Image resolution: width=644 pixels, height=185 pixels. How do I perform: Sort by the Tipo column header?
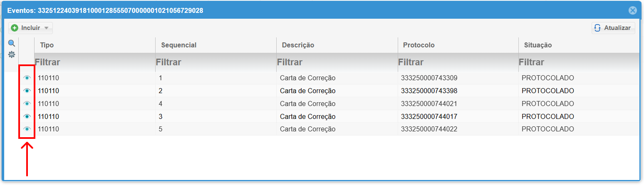[x=47, y=45]
